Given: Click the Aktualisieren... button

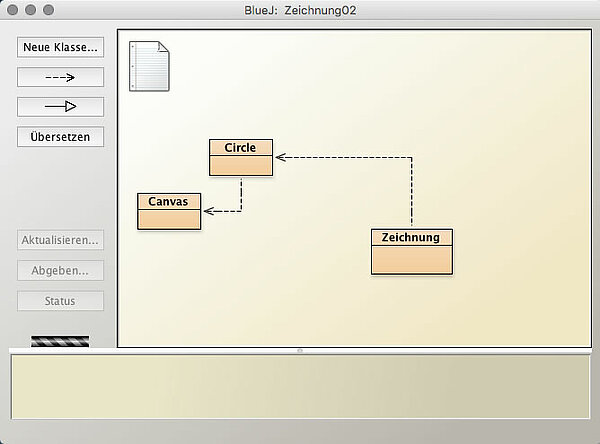Looking at the screenshot, I should (60, 240).
